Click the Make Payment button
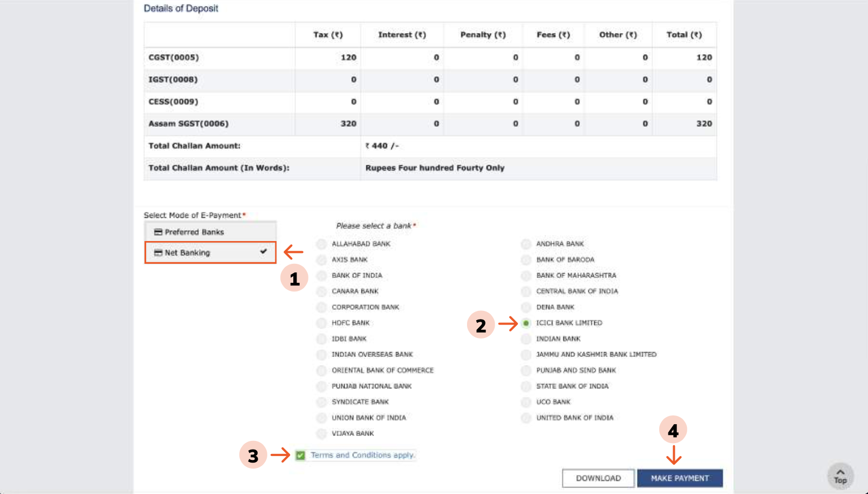 680,478
